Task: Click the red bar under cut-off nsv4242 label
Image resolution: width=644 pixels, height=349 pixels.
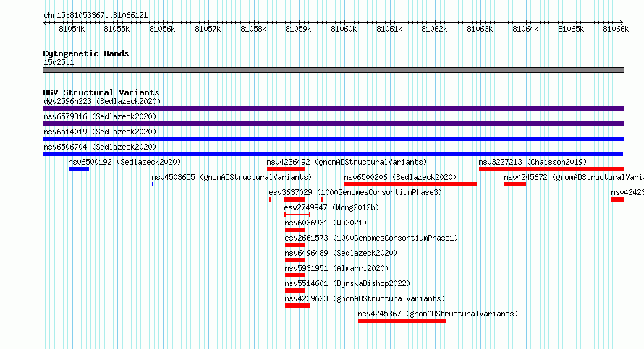Action: (617, 199)
